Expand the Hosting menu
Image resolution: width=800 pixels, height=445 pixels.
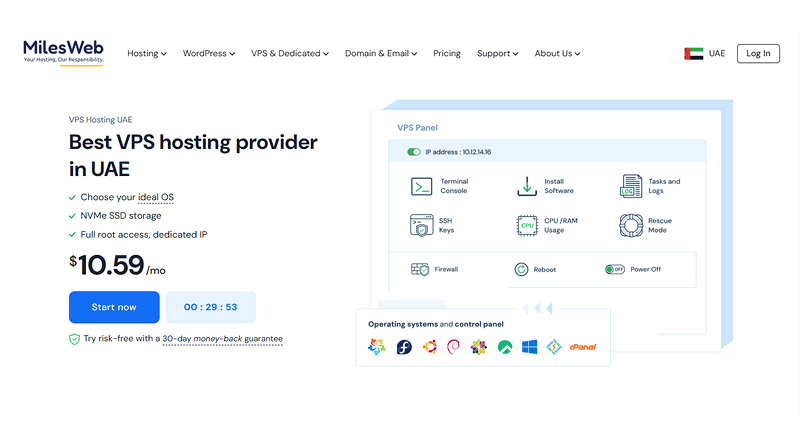click(x=147, y=54)
